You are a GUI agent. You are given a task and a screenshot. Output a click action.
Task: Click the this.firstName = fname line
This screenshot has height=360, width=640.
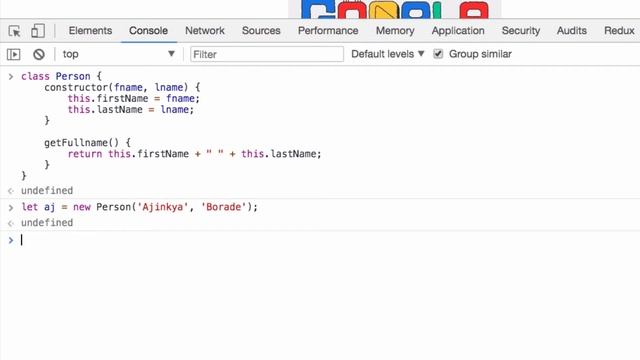pyautogui.click(x=133, y=98)
